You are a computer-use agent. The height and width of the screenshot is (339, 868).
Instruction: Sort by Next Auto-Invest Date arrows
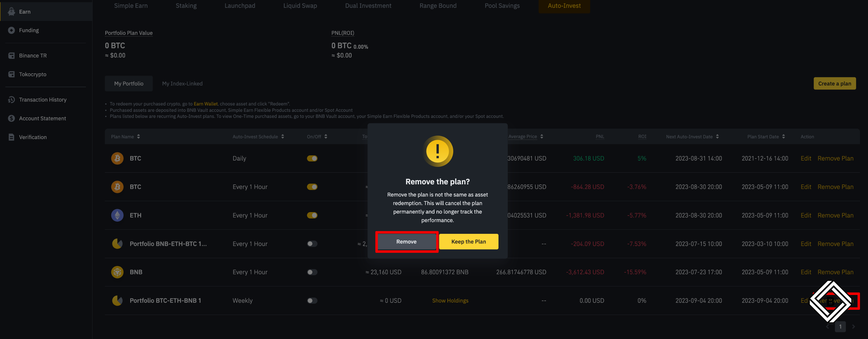717,136
